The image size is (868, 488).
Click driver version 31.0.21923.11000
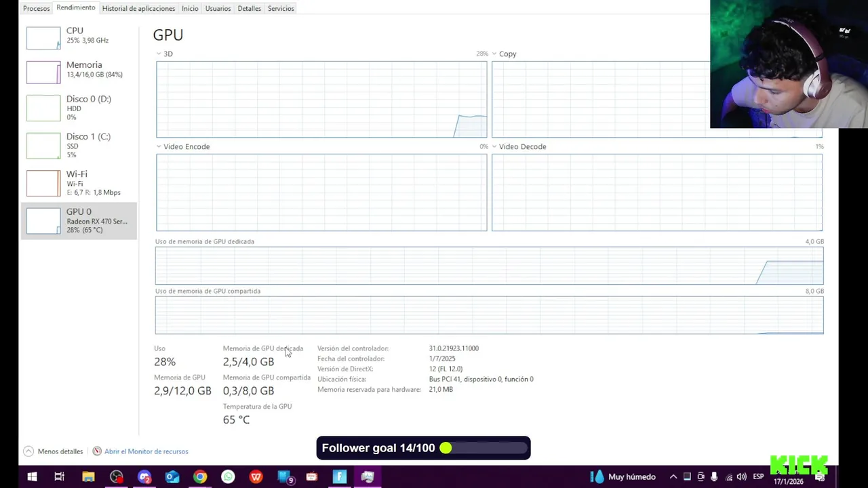(454, 348)
